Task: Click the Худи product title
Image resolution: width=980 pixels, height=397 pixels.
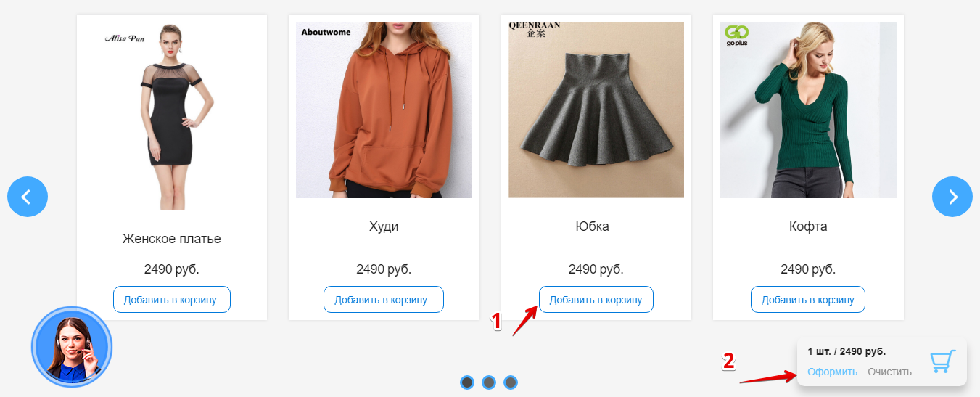Action: point(384,226)
